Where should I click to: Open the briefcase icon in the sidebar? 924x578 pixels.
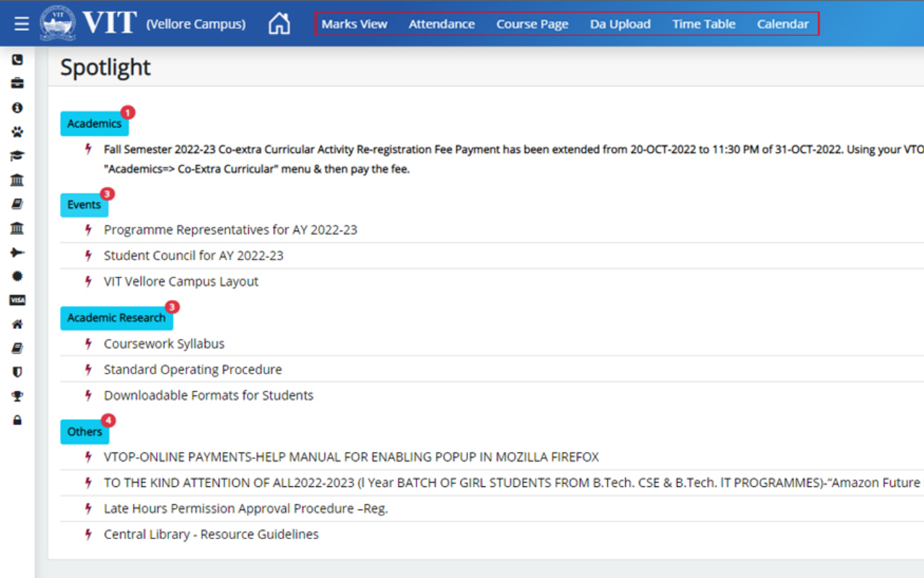(17, 84)
